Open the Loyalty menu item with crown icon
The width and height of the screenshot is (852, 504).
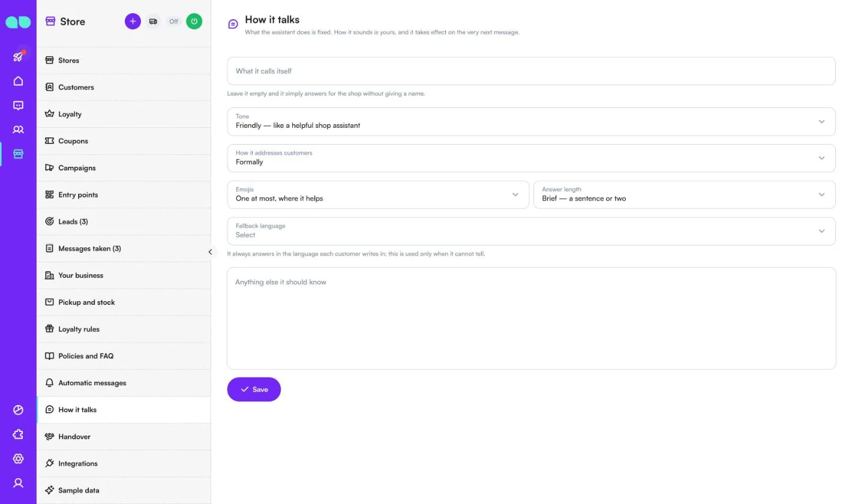pos(124,115)
